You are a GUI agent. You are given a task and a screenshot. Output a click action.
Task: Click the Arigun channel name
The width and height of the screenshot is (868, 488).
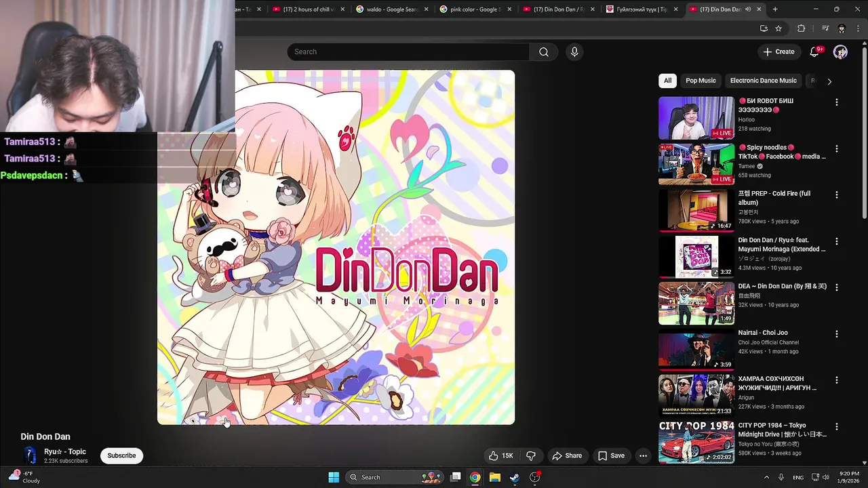point(746,398)
